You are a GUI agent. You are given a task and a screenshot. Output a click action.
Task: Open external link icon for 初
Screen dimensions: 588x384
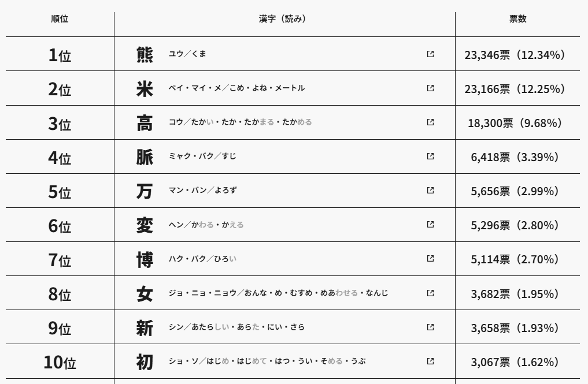click(430, 361)
